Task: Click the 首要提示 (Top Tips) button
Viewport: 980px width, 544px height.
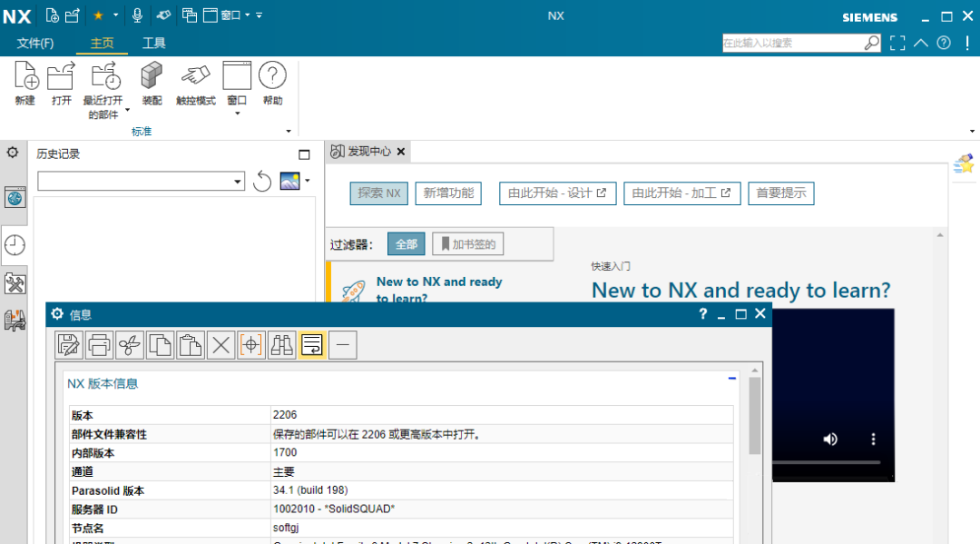Action: point(780,193)
